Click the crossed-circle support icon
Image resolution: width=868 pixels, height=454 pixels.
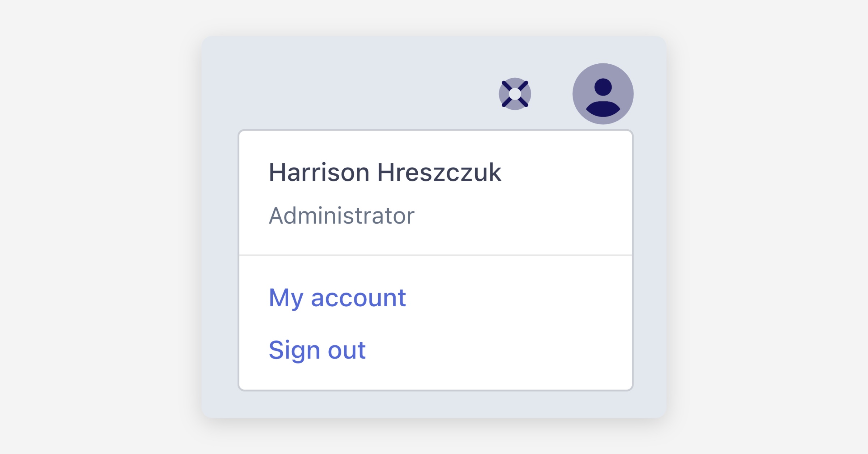[x=515, y=94]
